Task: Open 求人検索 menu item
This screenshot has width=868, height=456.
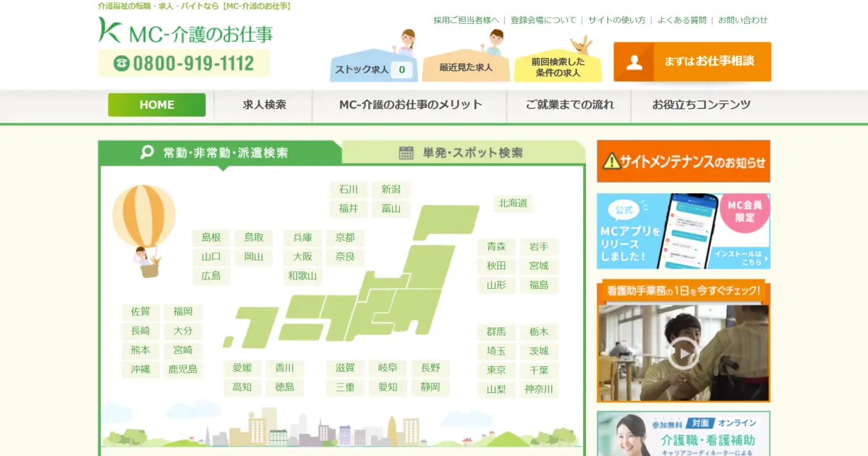Action: point(264,105)
